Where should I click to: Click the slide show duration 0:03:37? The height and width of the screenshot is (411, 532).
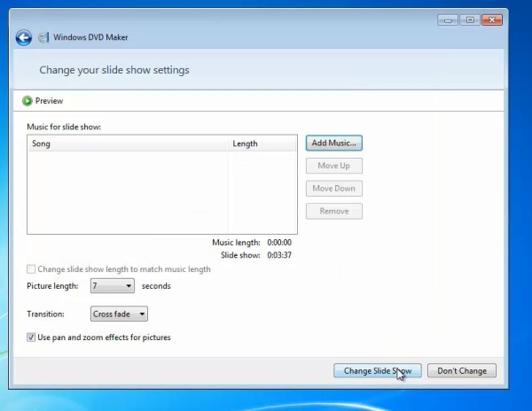coord(279,255)
